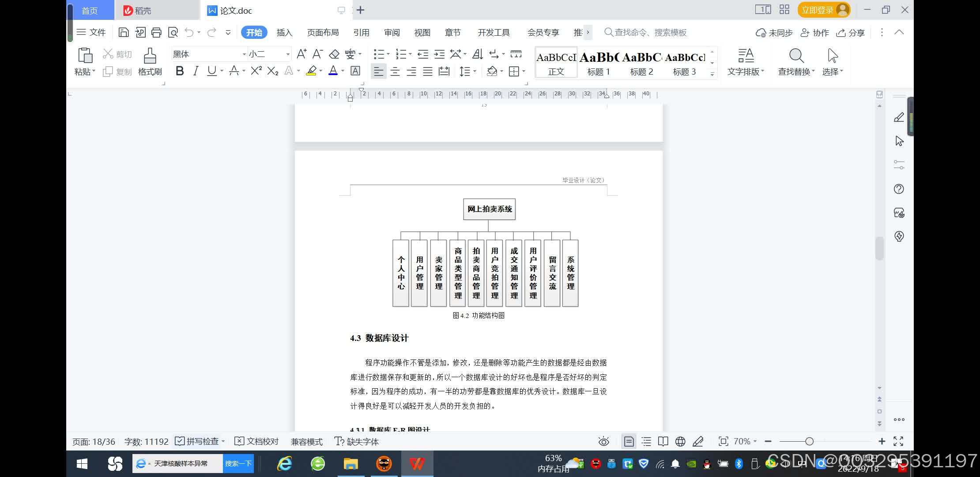Toggle eye protection mode icon
Screen dimensions: 980x477
(603, 441)
